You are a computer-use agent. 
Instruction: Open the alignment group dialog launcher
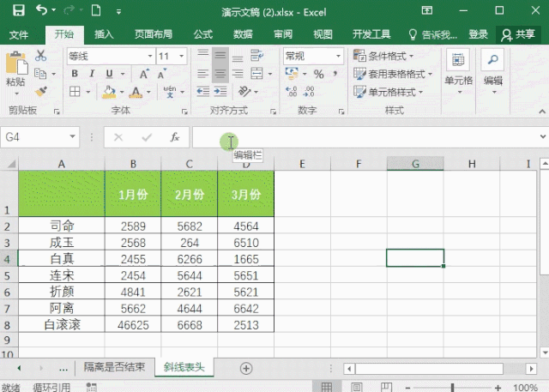273,112
